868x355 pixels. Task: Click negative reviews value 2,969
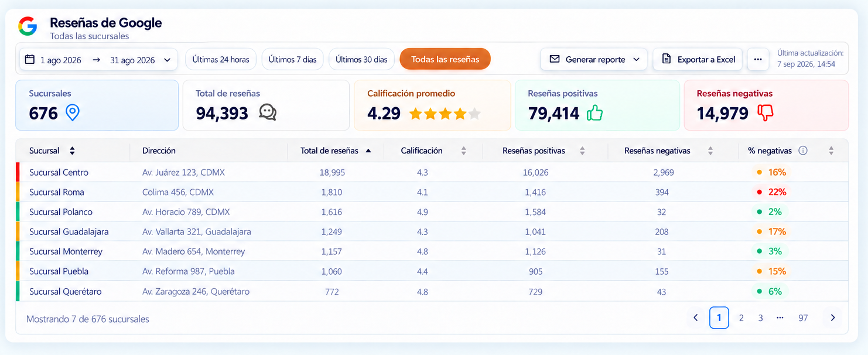point(664,172)
